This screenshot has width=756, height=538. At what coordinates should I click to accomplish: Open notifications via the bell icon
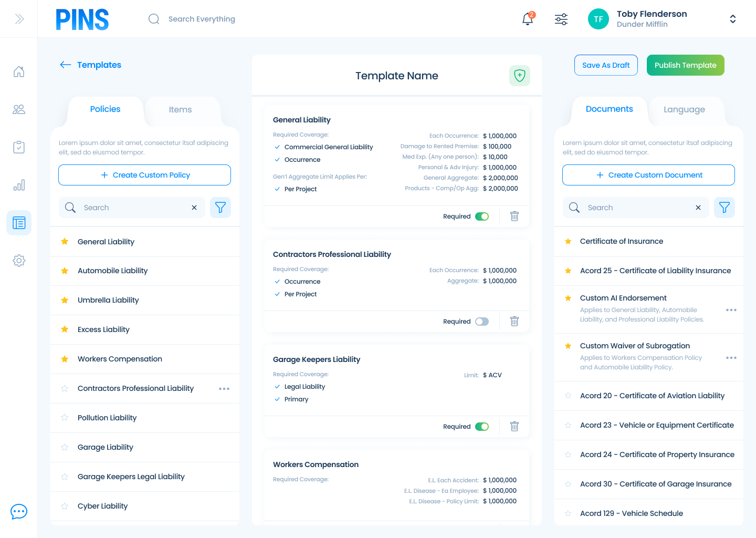(527, 18)
